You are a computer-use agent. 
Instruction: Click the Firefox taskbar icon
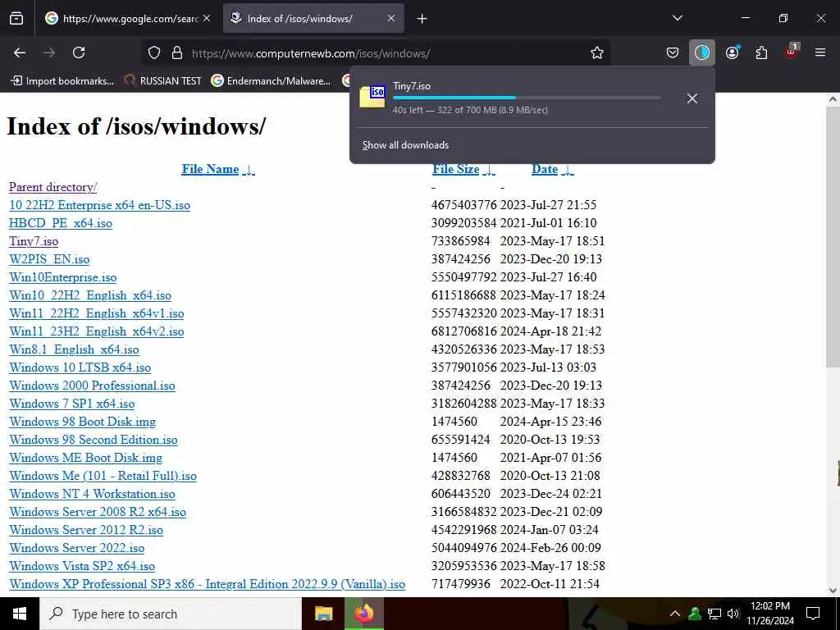click(x=364, y=614)
